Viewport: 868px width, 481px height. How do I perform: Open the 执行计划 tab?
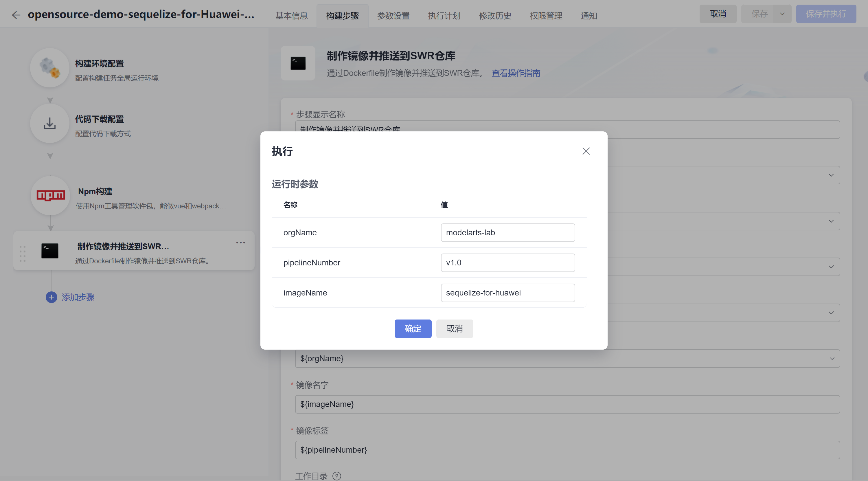444,16
